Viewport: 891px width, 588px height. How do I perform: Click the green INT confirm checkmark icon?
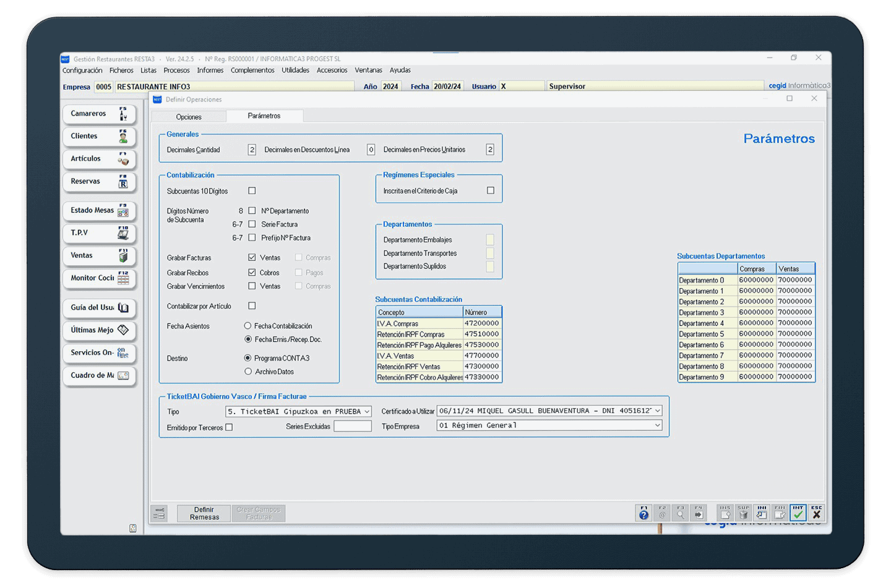(798, 513)
